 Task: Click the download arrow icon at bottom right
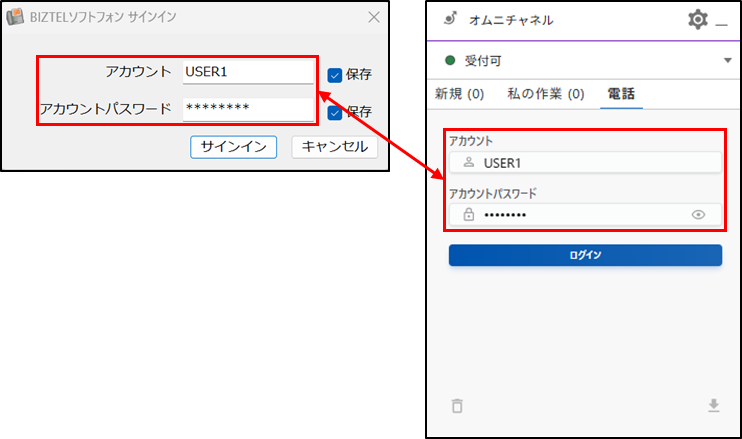click(x=714, y=405)
